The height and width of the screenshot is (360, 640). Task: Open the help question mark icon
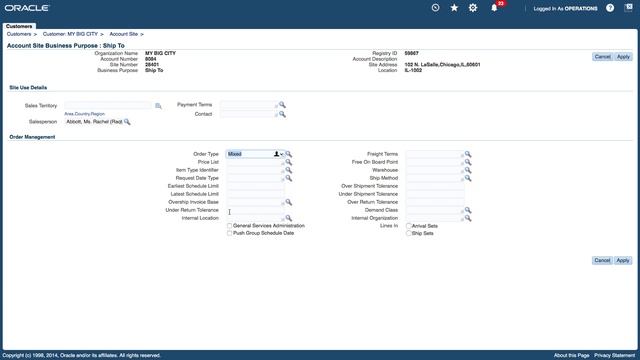click(610, 8)
